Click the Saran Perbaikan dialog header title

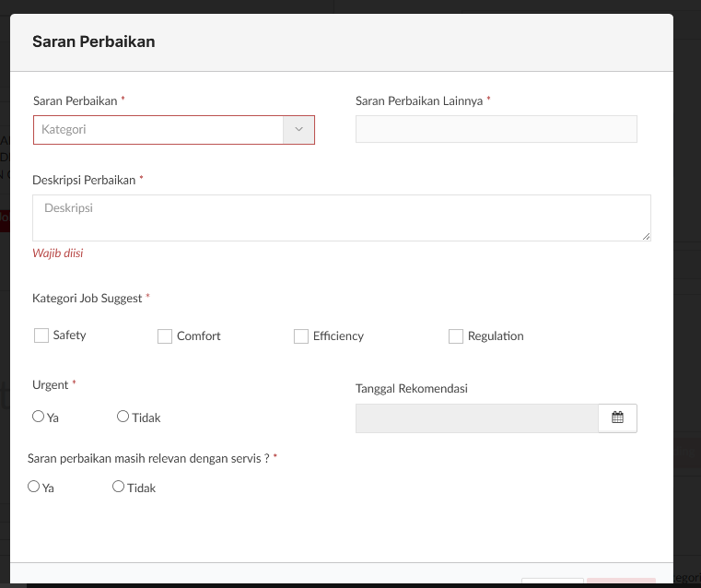coord(93,41)
